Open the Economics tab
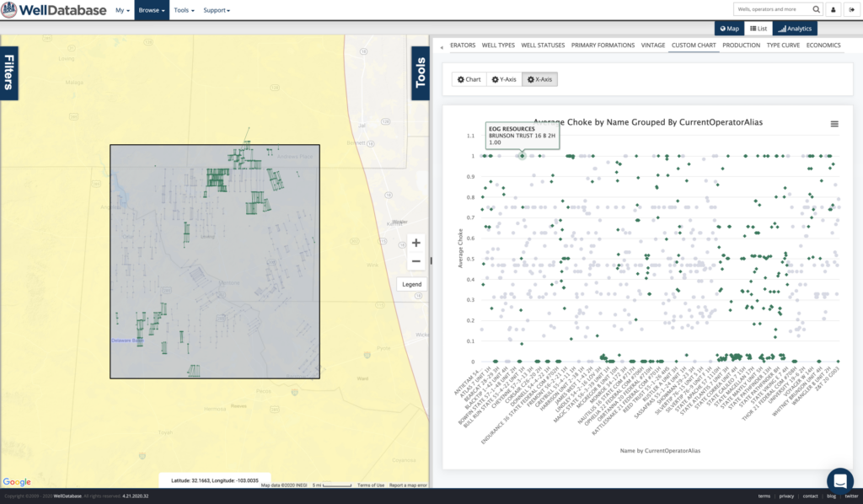 click(x=823, y=46)
